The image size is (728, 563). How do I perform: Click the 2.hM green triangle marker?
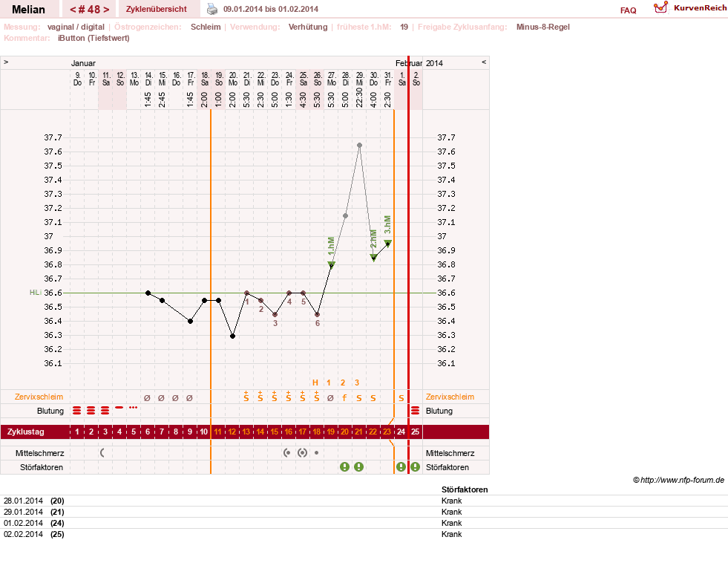pyautogui.click(x=373, y=257)
